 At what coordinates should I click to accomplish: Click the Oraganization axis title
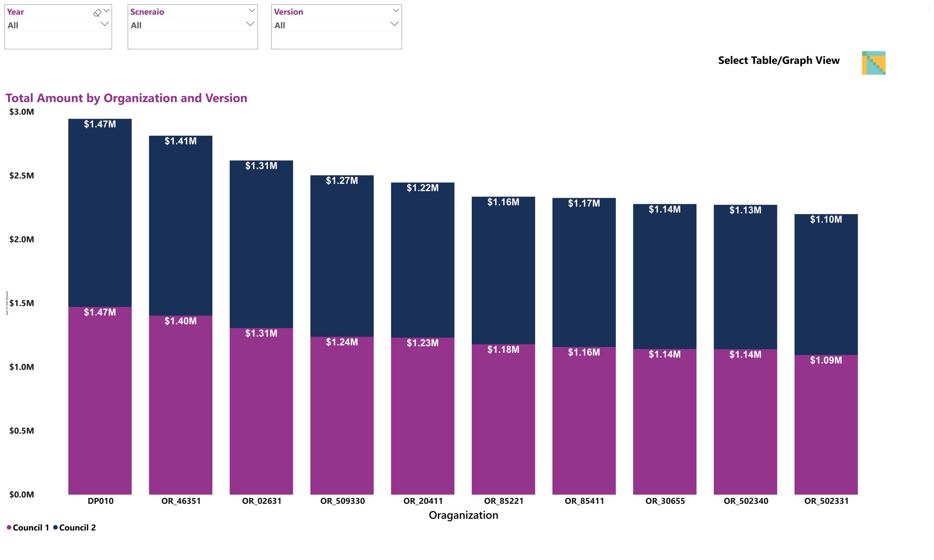(463, 515)
